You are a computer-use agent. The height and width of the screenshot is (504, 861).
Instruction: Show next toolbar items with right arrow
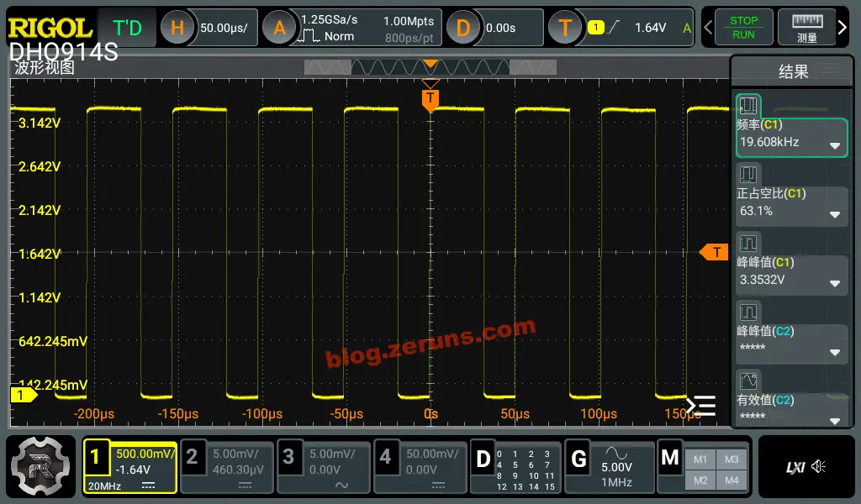(843, 28)
